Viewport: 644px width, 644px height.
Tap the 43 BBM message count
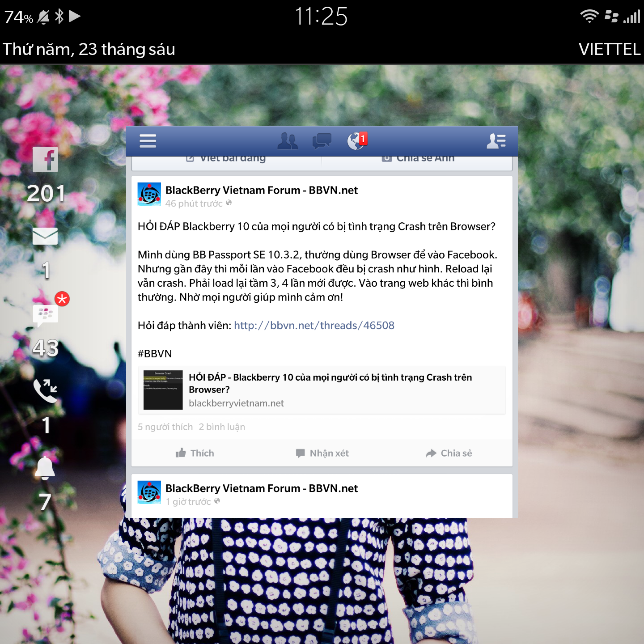46,348
